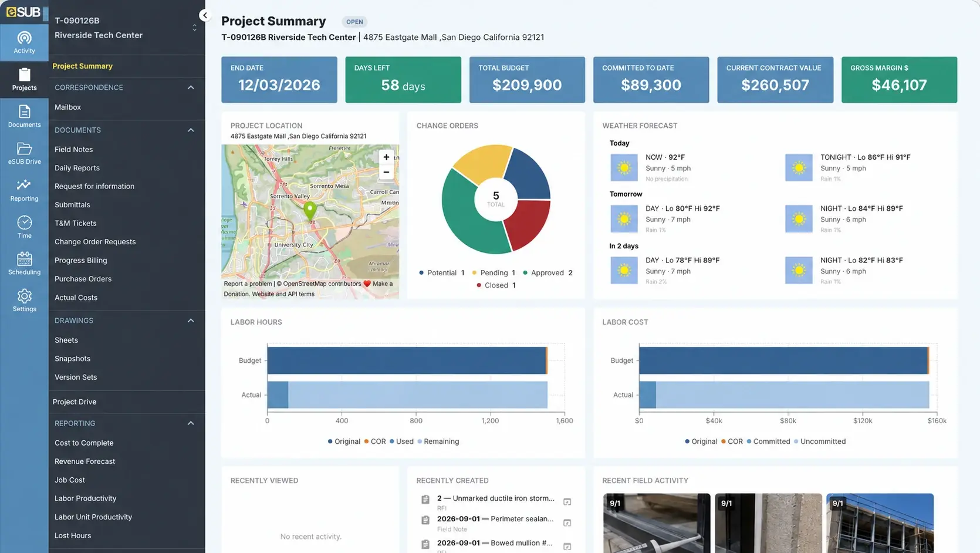Open 'Website and API terms' link

(283, 294)
